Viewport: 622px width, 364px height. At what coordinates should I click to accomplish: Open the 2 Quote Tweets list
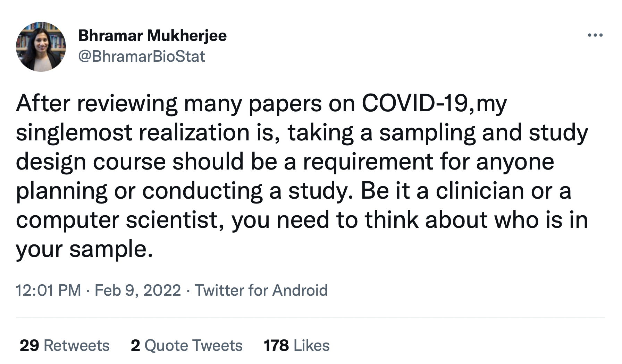tap(186, 345)
